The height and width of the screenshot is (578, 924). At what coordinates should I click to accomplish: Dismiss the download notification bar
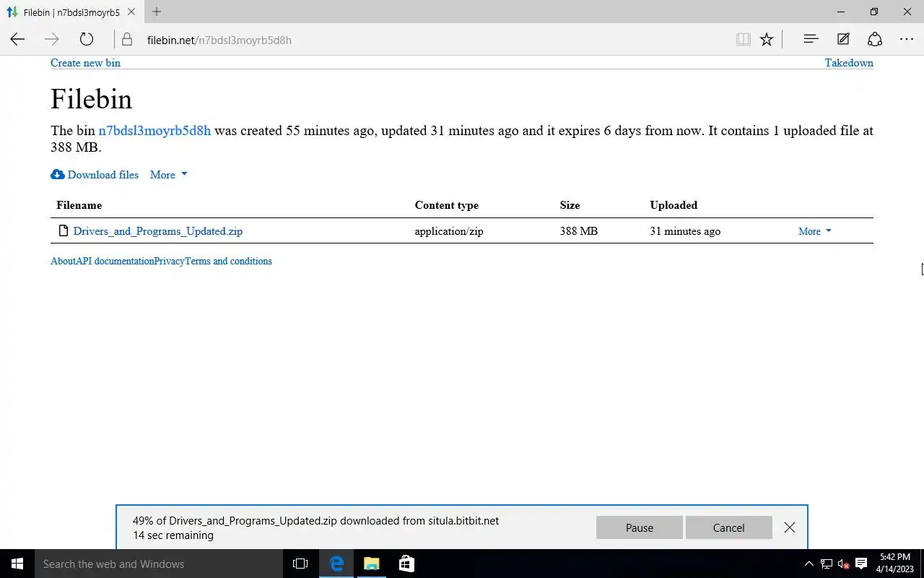click(x=790, y=527)
